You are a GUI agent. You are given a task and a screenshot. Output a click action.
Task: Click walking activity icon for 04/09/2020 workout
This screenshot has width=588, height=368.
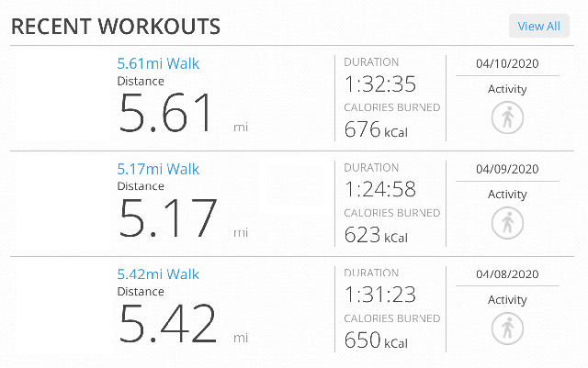click(x=507, y=223)
